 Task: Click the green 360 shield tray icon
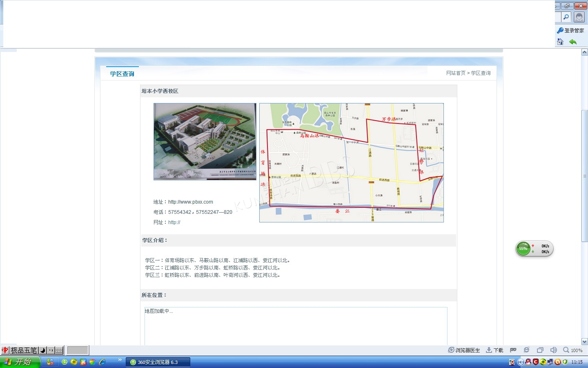pyautogui.click(x=565, y=362)
